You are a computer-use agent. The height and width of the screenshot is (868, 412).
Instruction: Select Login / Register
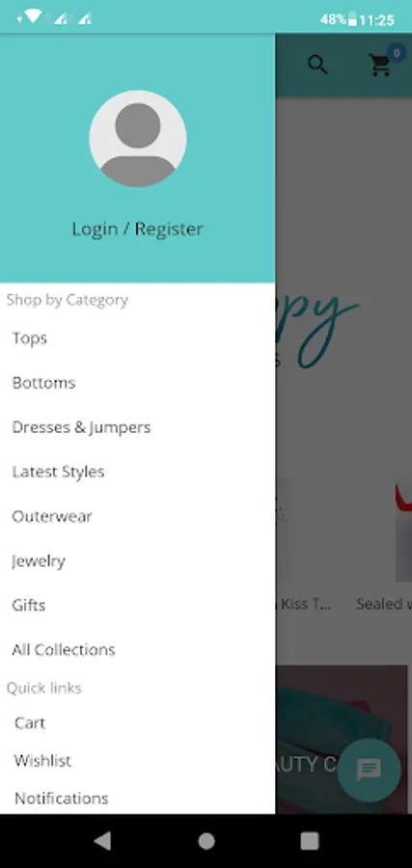click(x=137, y=229)
